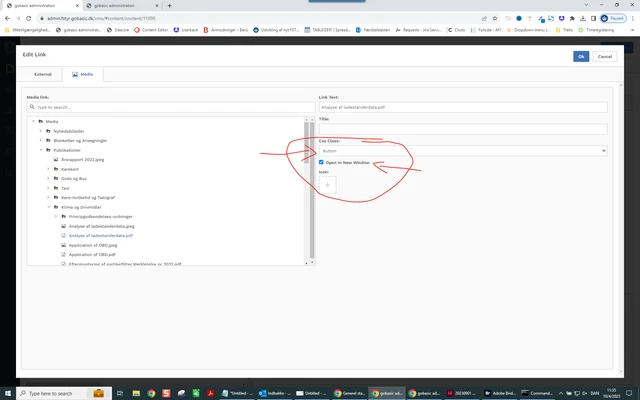Click in the Title input field
The image size is (640, 400).
point(462,129)
